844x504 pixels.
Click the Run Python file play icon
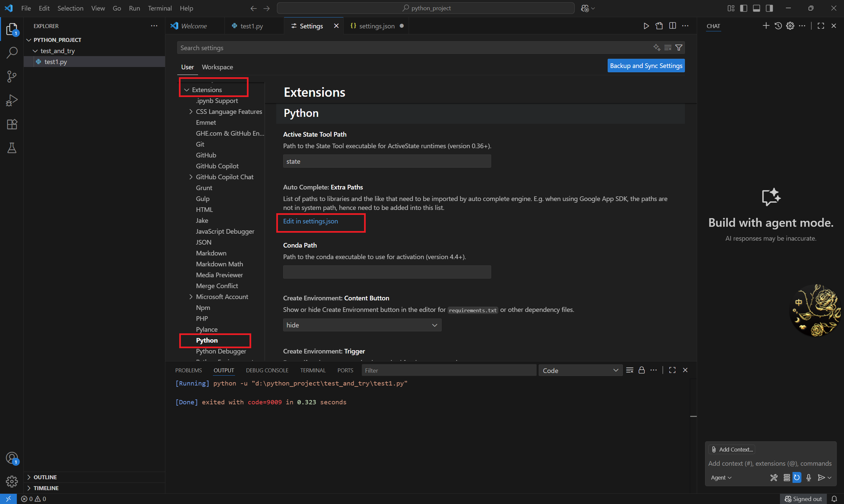coord(646,26)
